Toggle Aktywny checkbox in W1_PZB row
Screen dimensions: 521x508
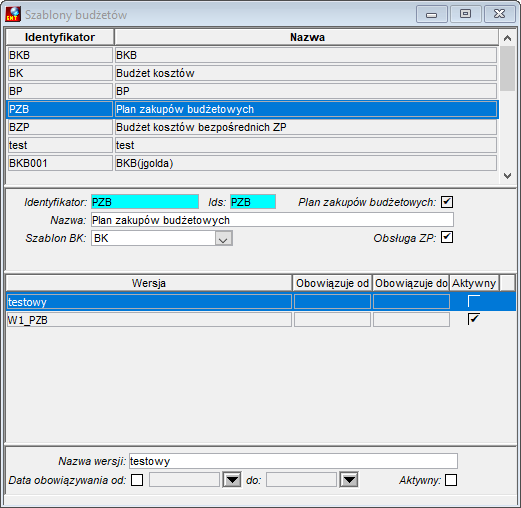pos(474,319)
